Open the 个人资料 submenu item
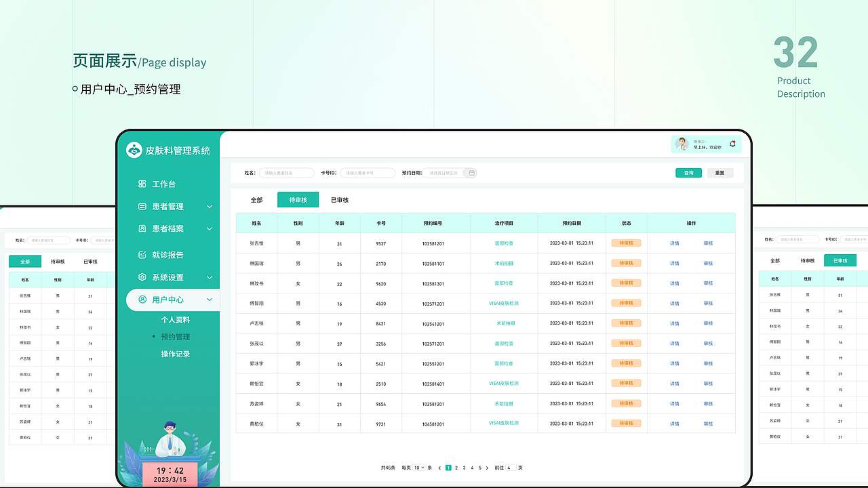The width and height of the screenshot is (868, 488). click(176, 319)
